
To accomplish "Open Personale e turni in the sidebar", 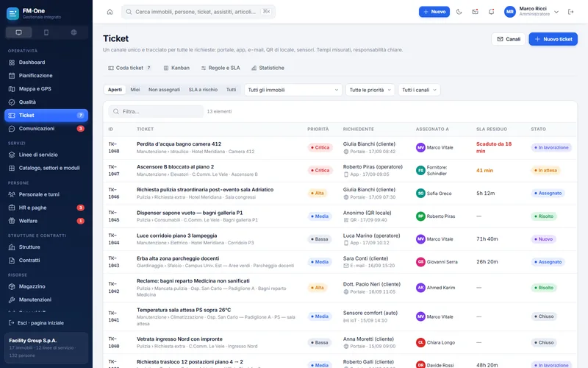I will [46, 194].
